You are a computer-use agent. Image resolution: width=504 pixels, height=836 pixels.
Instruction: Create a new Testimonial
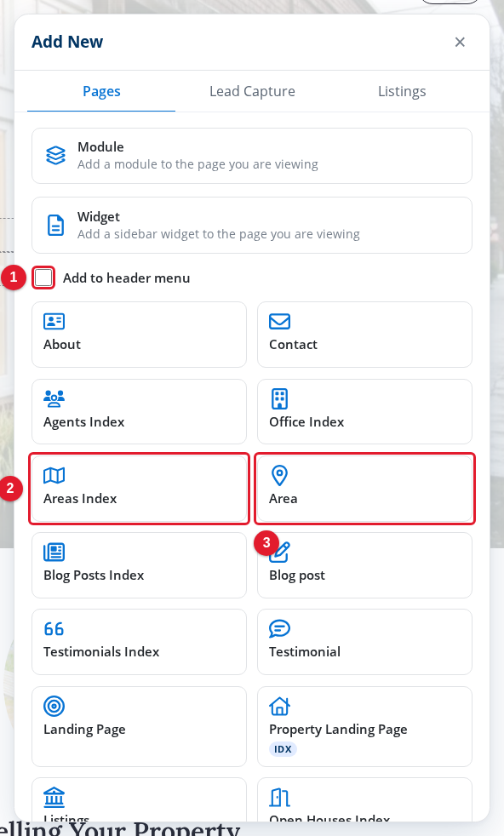(364, 642)
